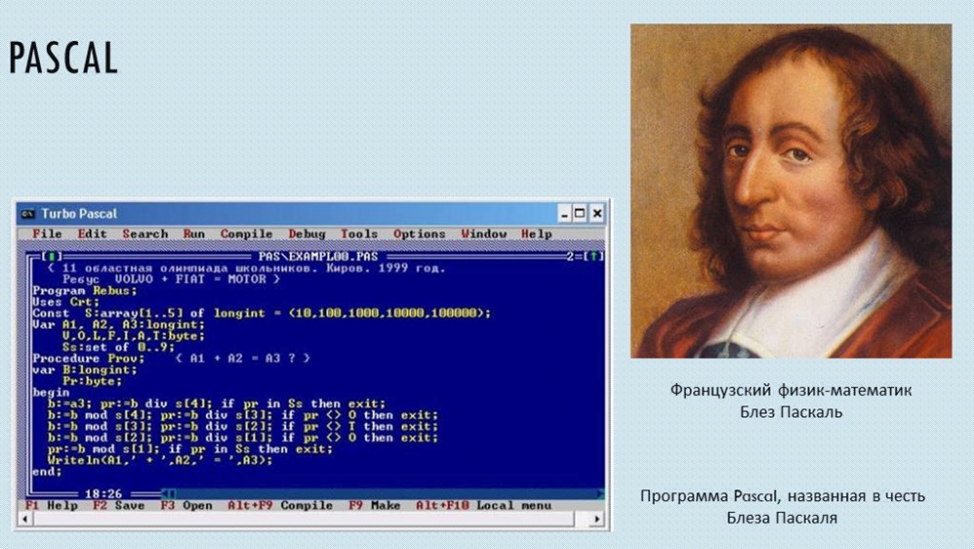The image size is (974, 549).
Task: Click the editor's horizontal scroll bar
Action: pyautogui.click(x=383, y=494)
